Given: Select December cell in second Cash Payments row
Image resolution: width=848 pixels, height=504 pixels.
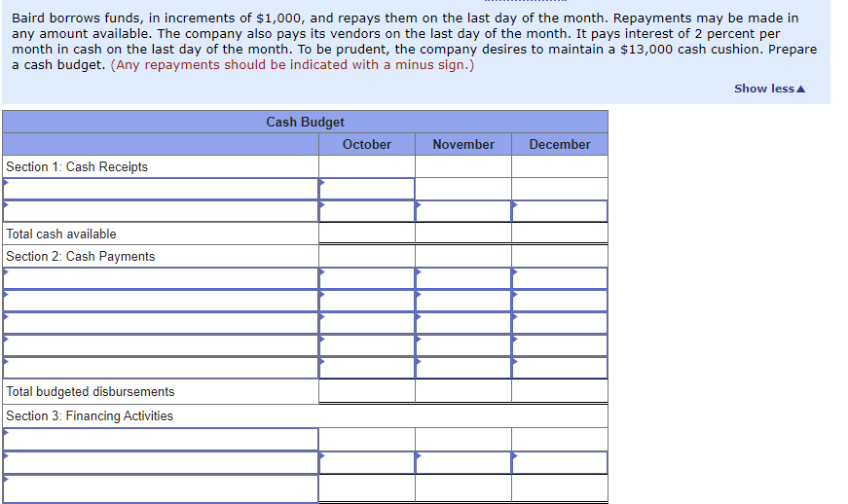Looking at the screenshot, I should coord(560,301).
